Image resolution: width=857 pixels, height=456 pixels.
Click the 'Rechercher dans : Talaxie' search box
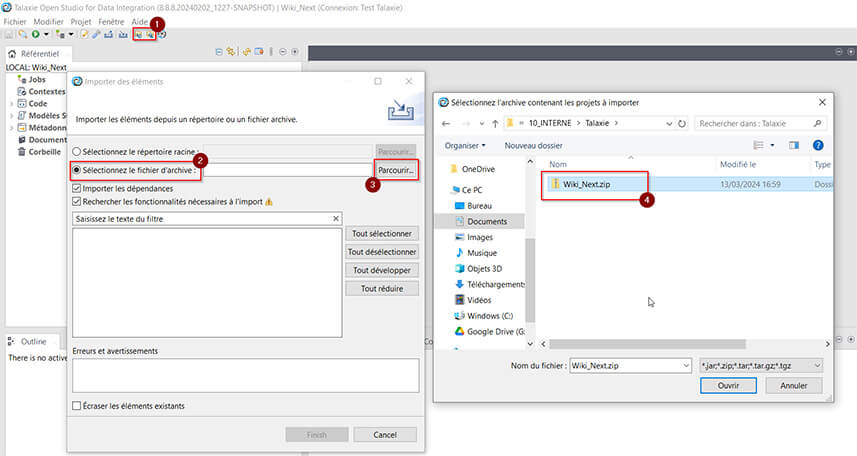coord(760,124)
